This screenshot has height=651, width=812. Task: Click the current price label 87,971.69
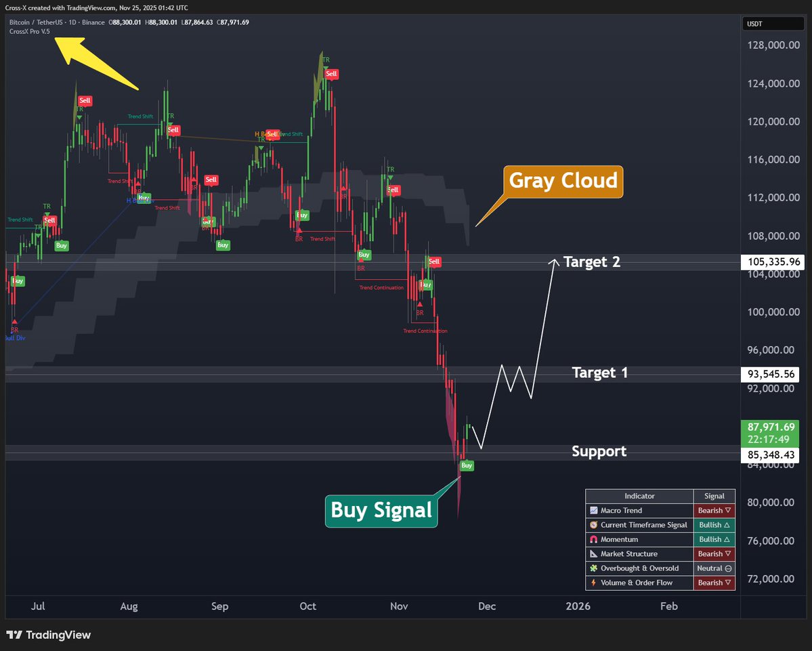771,427
